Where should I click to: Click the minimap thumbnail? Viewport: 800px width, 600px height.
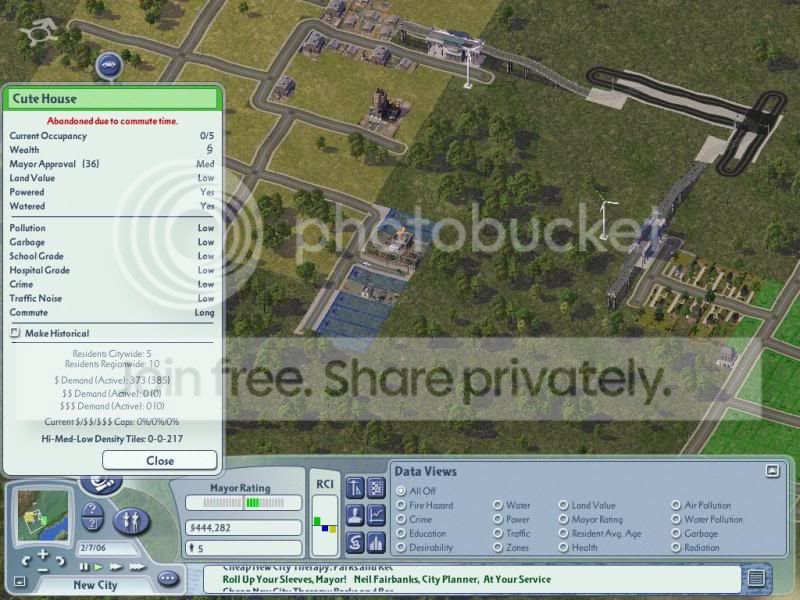43,515
